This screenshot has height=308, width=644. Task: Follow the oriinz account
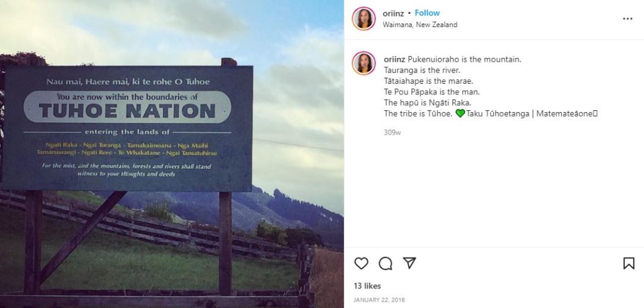[x=427, y=13]
